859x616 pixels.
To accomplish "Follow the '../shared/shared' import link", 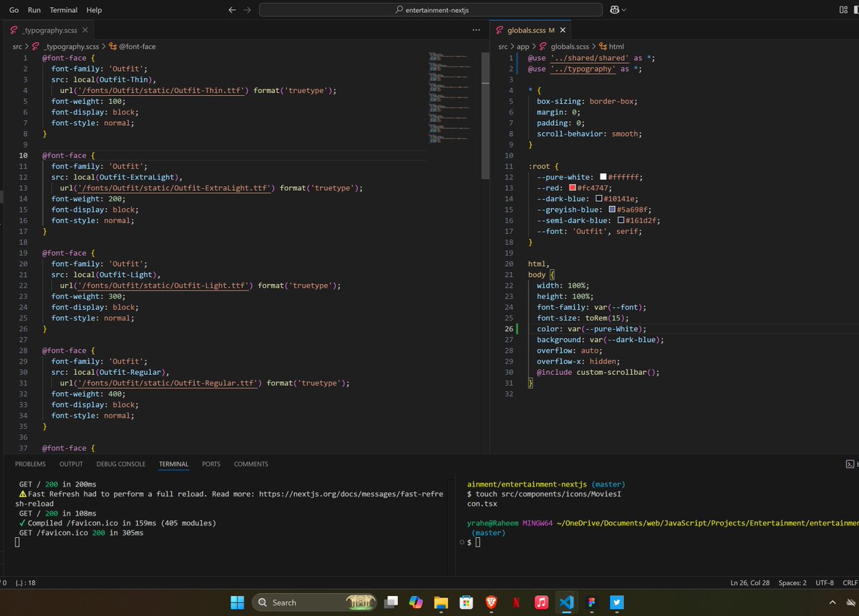I will point(590,58).
